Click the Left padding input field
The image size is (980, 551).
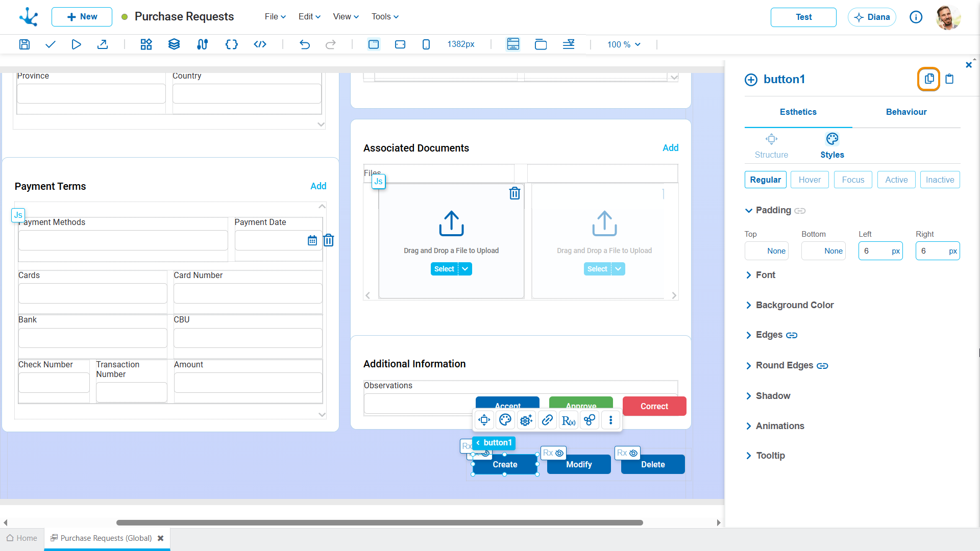tap(875, 251)
